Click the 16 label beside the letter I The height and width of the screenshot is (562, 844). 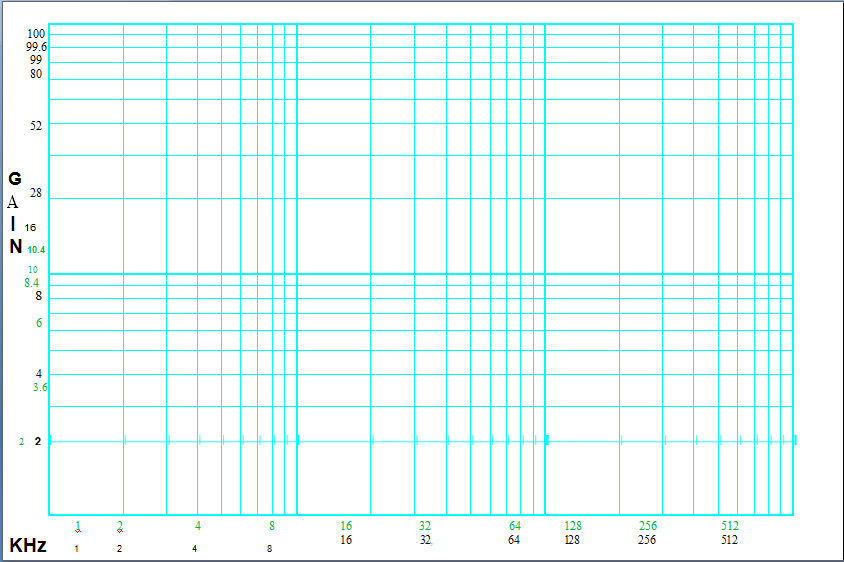pos(30,228)
